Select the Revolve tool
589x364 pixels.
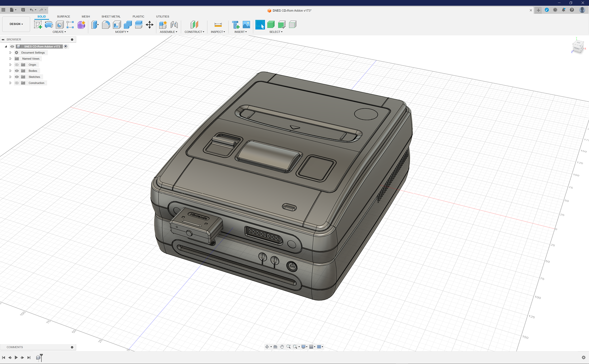[x=60, y=25]
